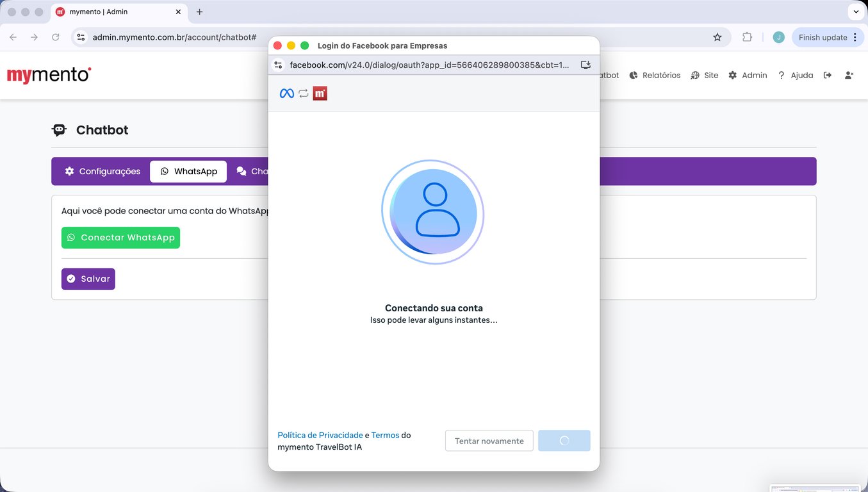Go back in Chrome browser history
Viewport: 868px width, 492px height.
pyautogui.click(x=13, y=37)
